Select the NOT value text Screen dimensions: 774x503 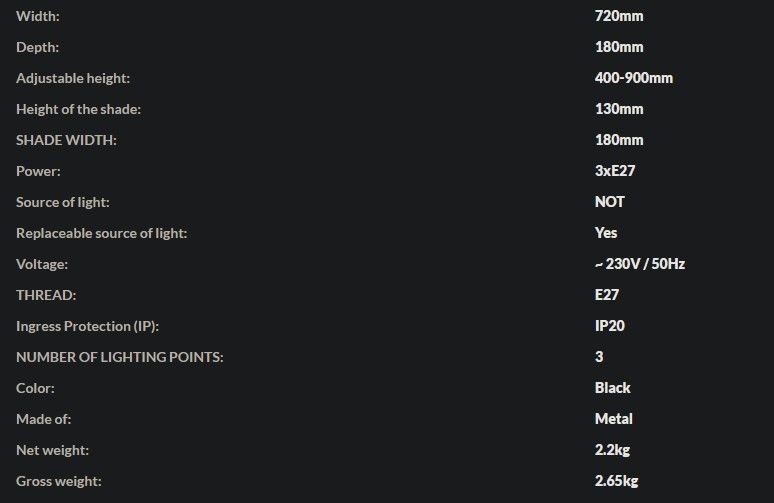[610, 202]
